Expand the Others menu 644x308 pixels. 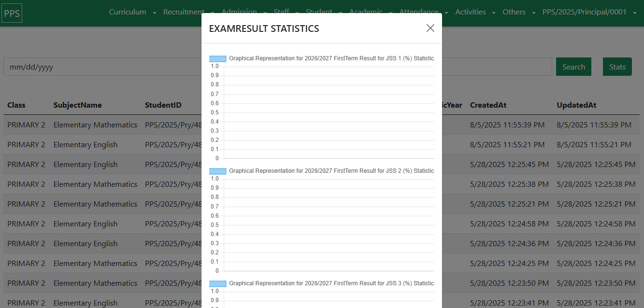[519, 12]
